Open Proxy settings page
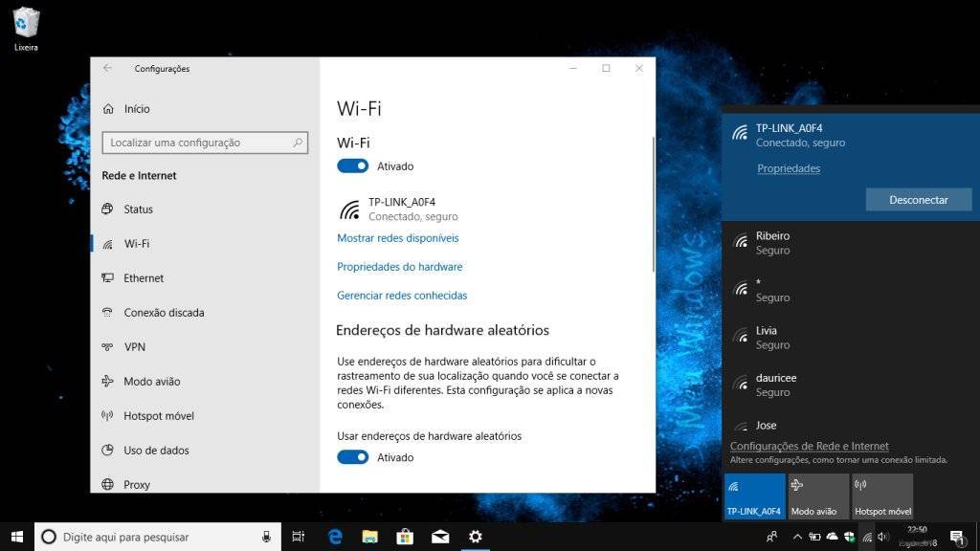 pos(205,483)
